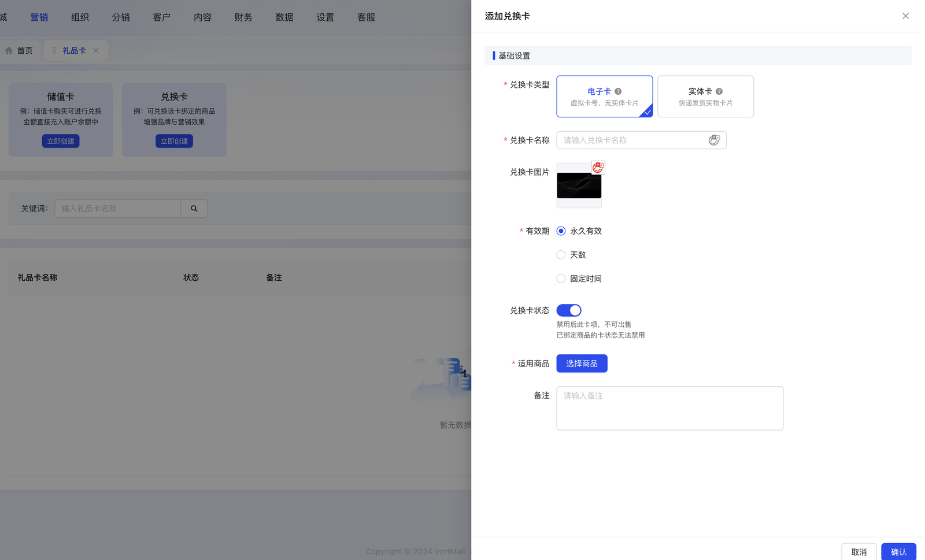
Task: Click the 确认 button to submit
Action: 898,552
